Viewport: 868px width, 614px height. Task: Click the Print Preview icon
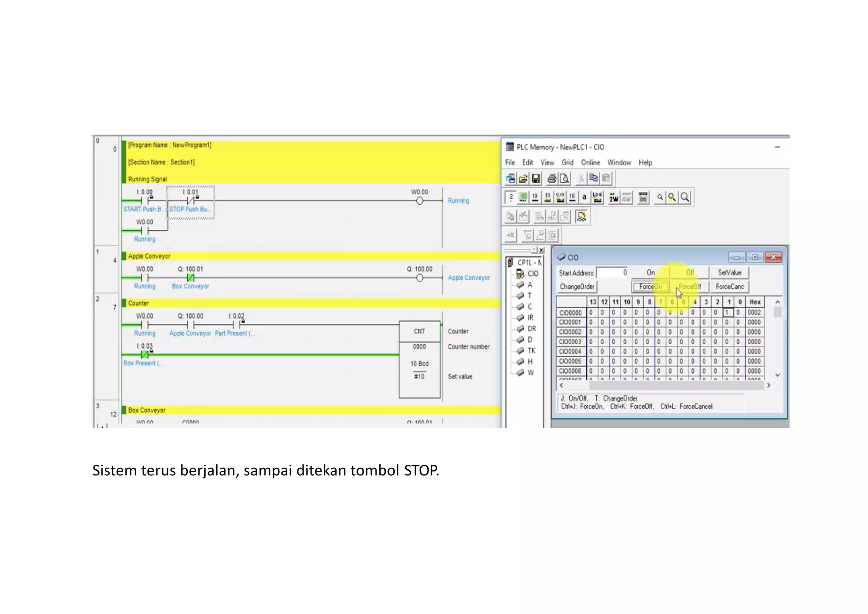(x=564, y=179)
